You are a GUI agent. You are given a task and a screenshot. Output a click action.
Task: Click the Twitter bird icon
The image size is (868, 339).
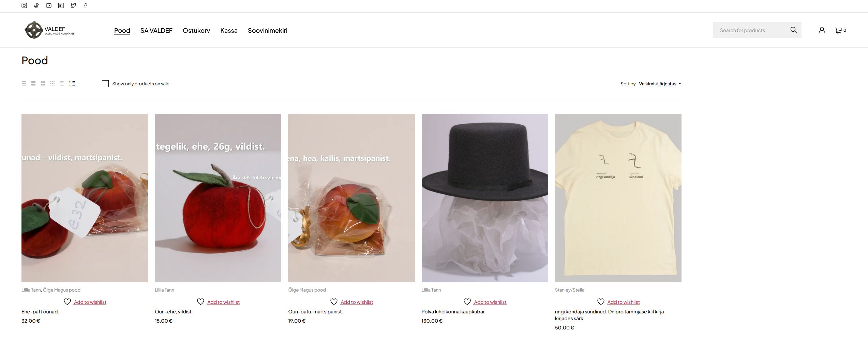(73, 5)
